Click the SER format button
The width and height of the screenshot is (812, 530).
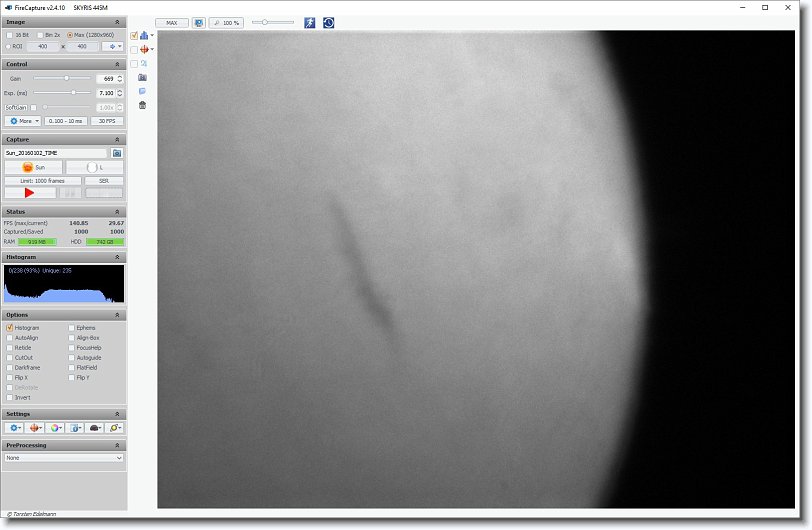tap(104, 181)
